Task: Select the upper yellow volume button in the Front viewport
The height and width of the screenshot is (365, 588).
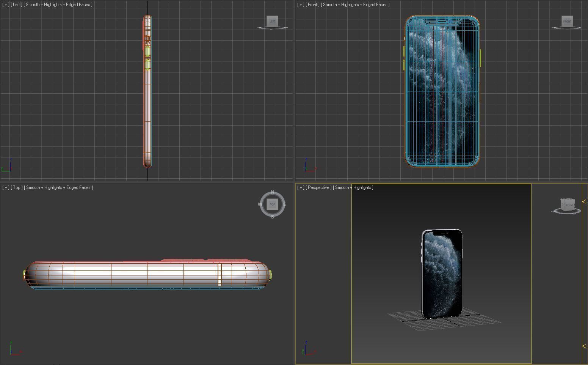Action: point(404,51)
